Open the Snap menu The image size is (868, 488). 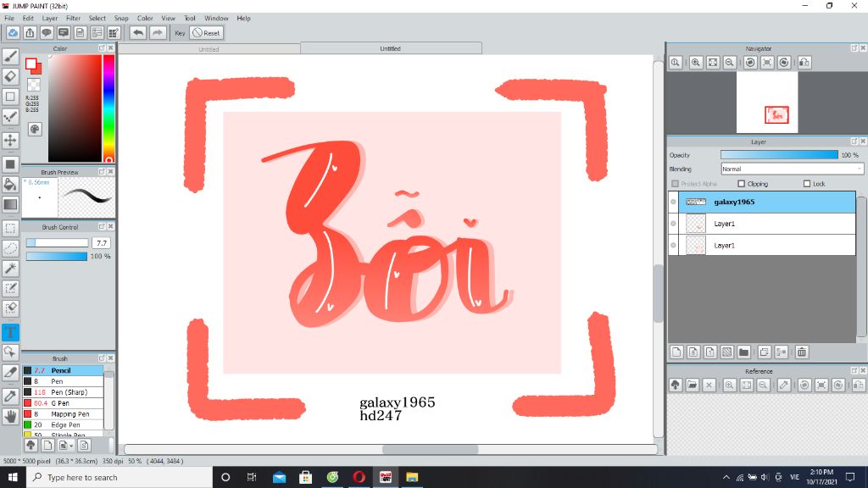121,19
